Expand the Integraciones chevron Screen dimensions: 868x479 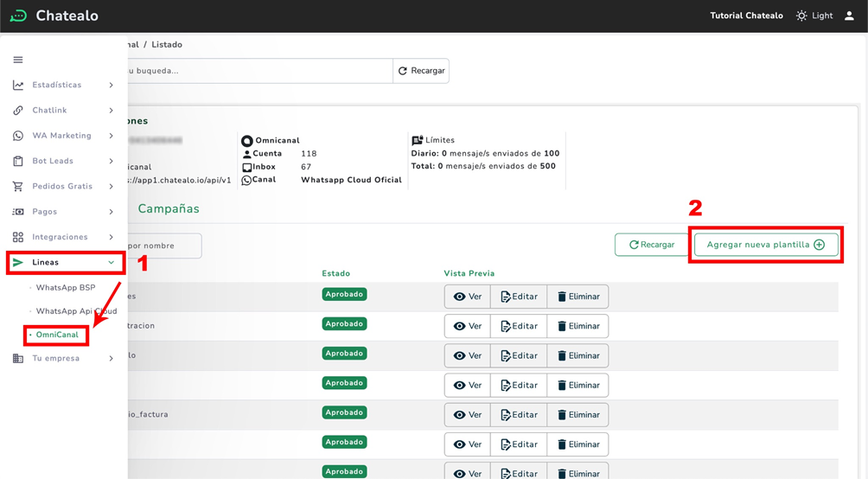(x=112, y=237)
